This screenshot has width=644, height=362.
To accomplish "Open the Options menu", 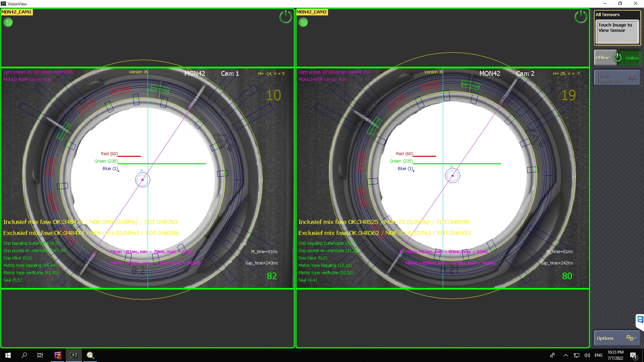I will click(617, 338).
